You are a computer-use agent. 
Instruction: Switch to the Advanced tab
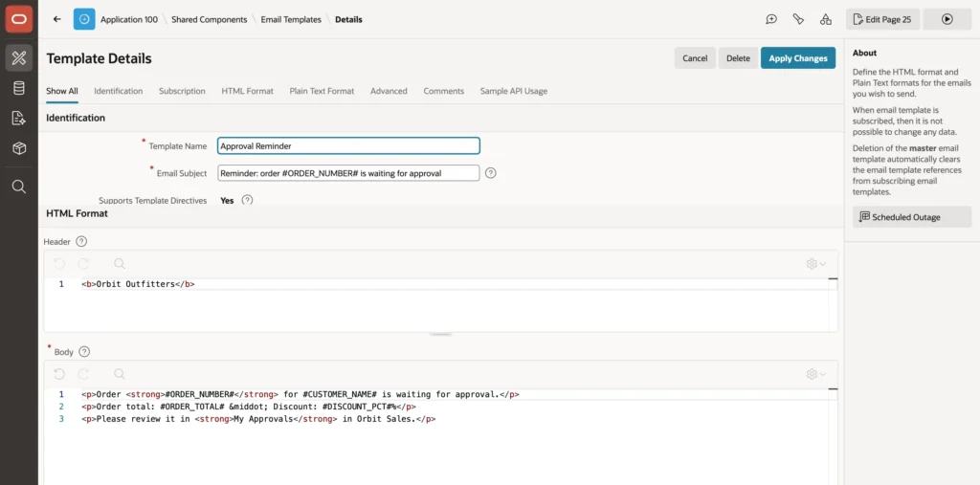coord(389,91)
